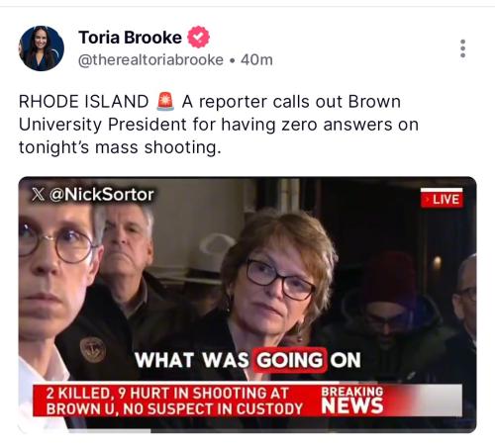Click the X logo watermark on video

(39, 194)
